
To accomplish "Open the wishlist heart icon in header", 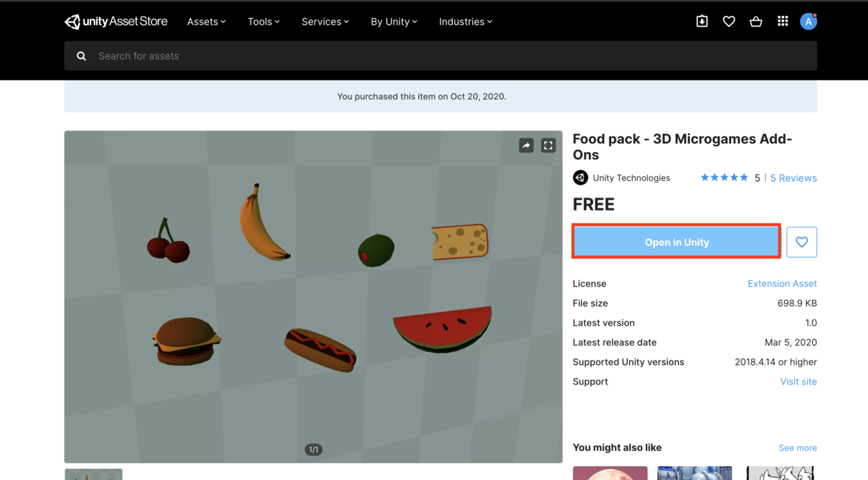I will coord(728,22).
